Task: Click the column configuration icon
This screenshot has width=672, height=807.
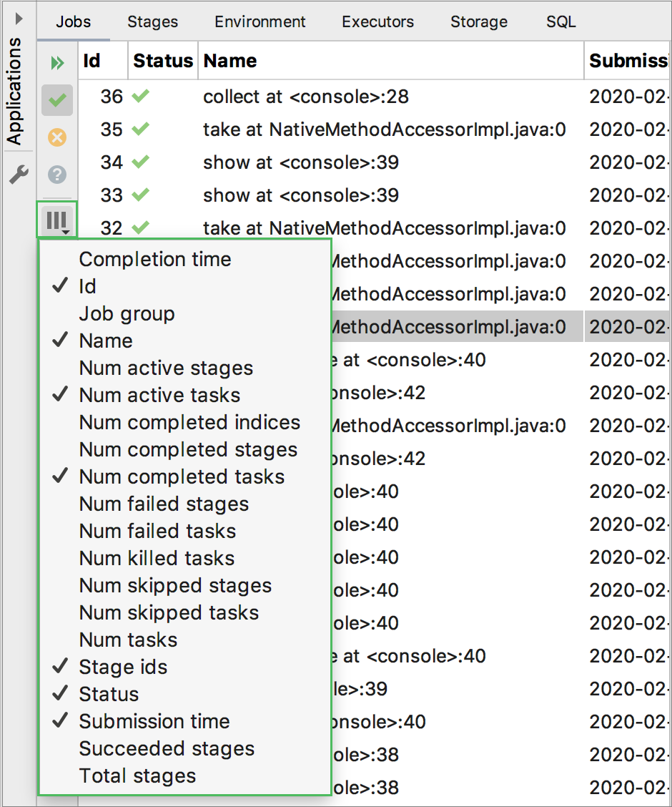Action: (56, 220)
